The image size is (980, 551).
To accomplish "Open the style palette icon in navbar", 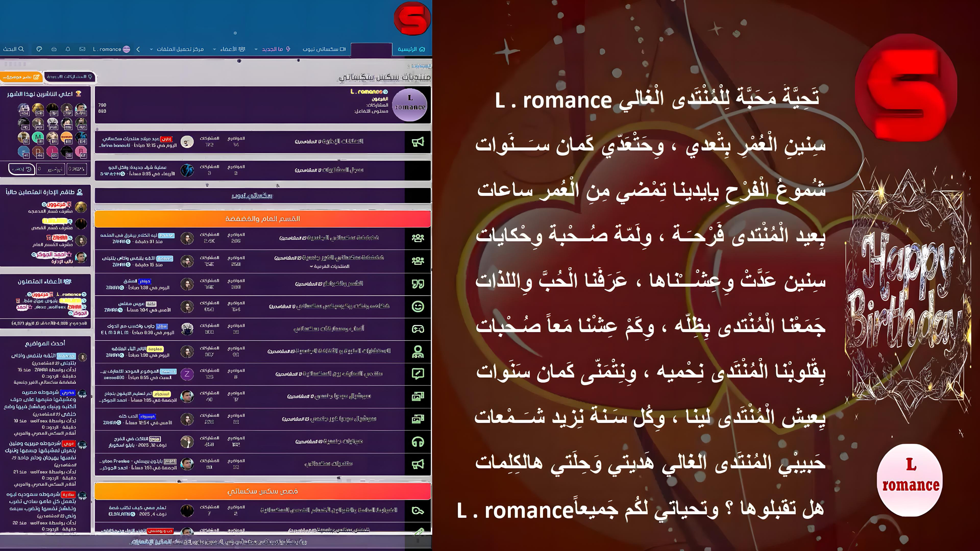I will coord(39,49).
